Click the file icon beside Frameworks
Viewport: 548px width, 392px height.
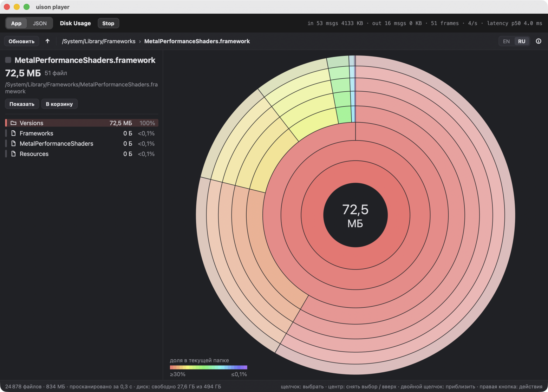pyautogui.click(x=13, y=133)
